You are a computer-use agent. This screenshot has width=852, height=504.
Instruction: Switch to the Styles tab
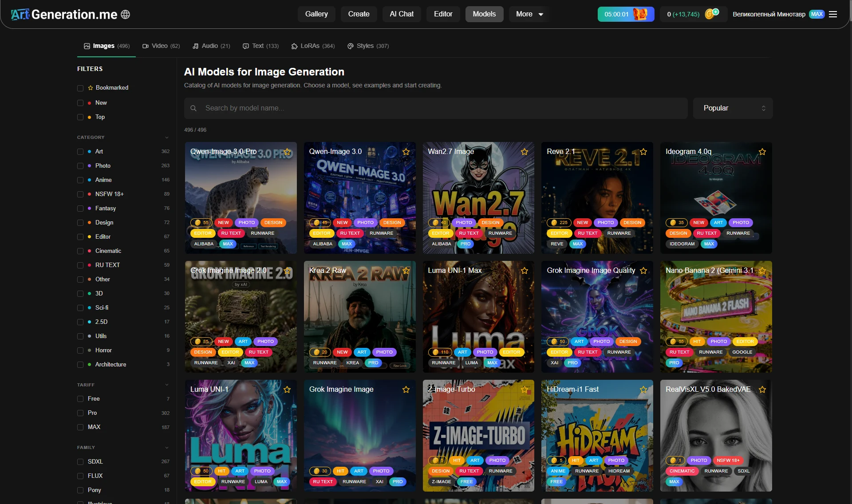pos(368,46)
